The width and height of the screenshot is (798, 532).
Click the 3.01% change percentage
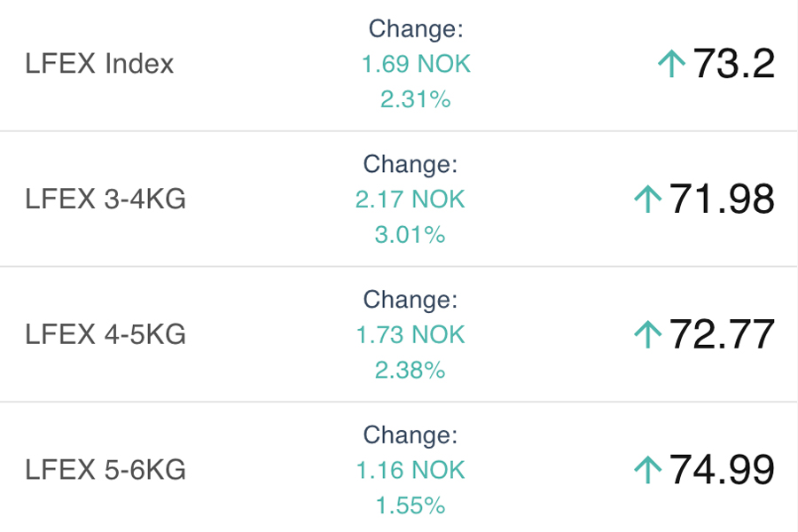[410, 235]
